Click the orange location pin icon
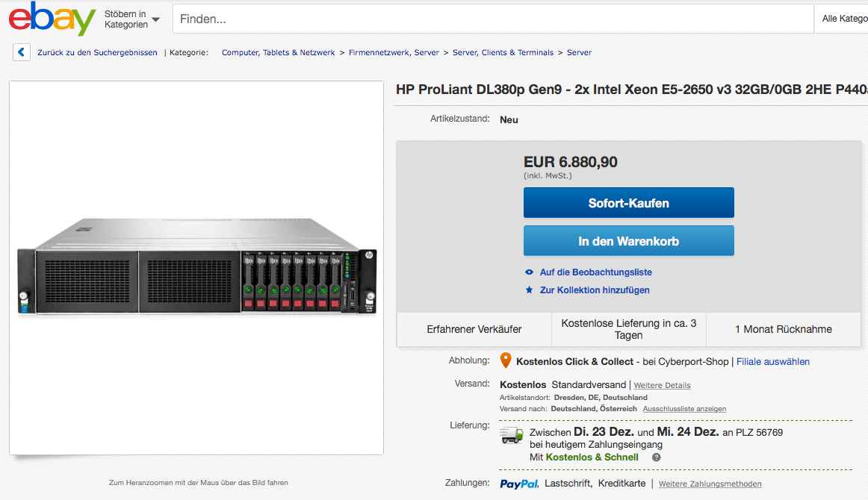 [x=506, y=360]
